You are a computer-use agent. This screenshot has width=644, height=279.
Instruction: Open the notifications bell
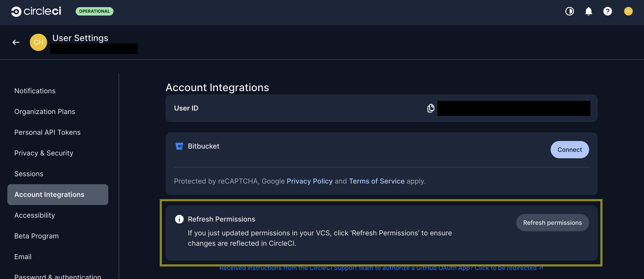[x=588, y=11]
